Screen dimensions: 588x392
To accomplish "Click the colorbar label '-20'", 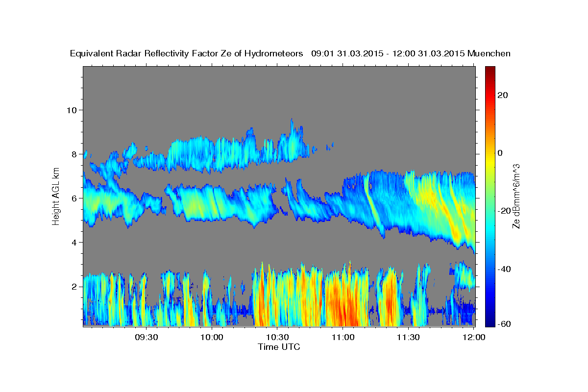I will (x=504, y=211).
